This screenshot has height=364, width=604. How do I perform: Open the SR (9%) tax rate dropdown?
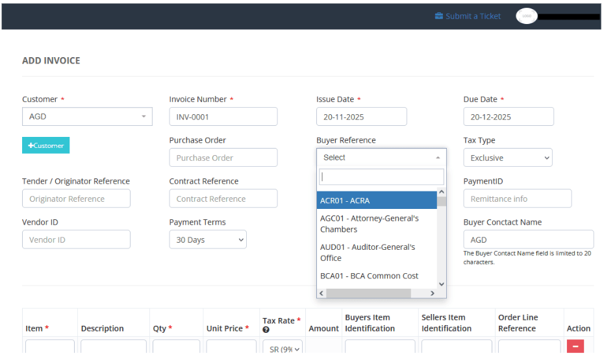point(283,349)
